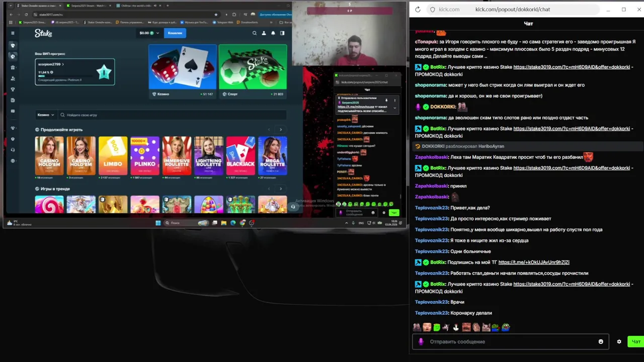Type in the Отправить сообщение chat field

click(x=511, y=342)
